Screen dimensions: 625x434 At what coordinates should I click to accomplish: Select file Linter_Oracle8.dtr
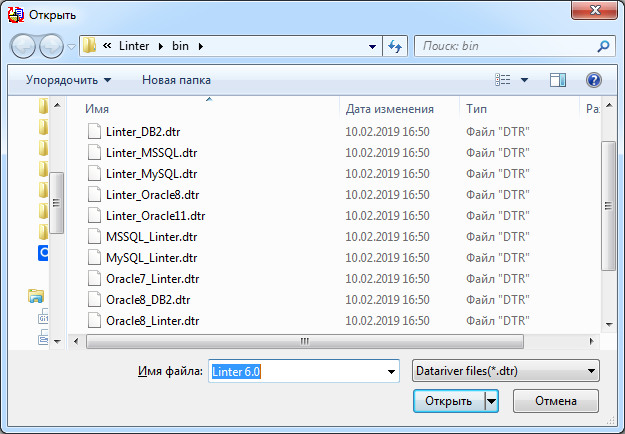pyautogui.click(x=152, y=195)
